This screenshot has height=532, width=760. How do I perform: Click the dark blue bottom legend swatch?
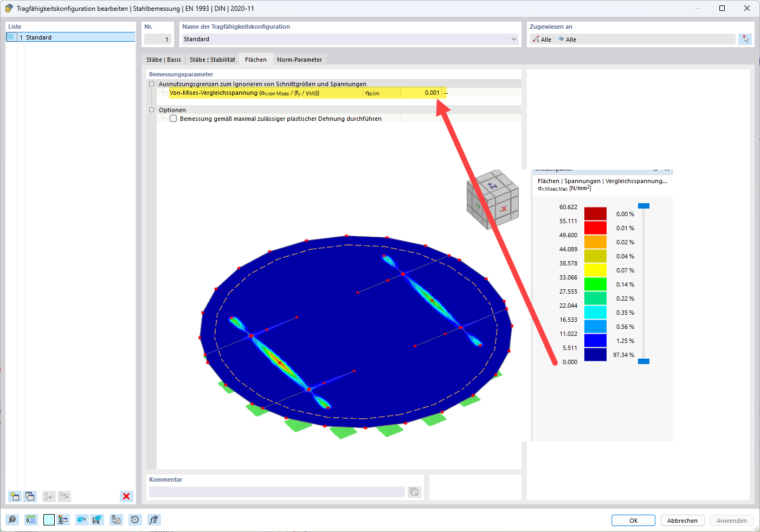point(595,354)
